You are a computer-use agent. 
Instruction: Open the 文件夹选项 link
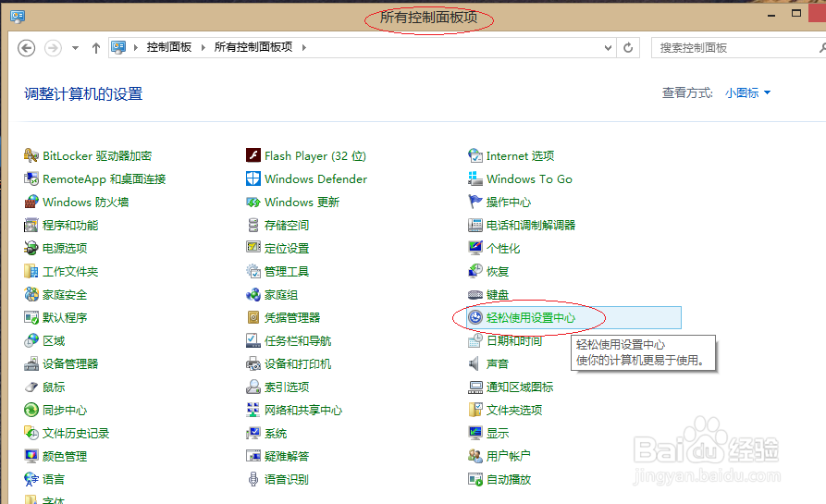(x=514, y=411)
